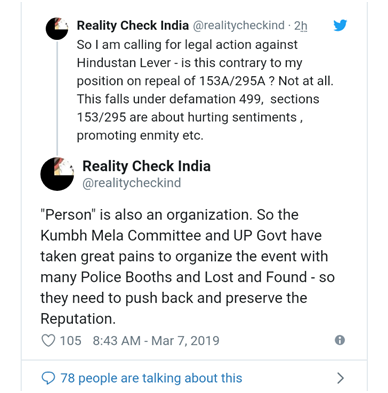Open the 8:43 AM - Mar 7, 2019 timestamp

[156, 340]
